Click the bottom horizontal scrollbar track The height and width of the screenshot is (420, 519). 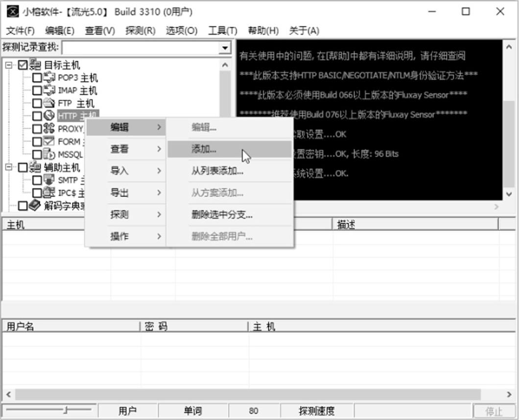(248, 394)
